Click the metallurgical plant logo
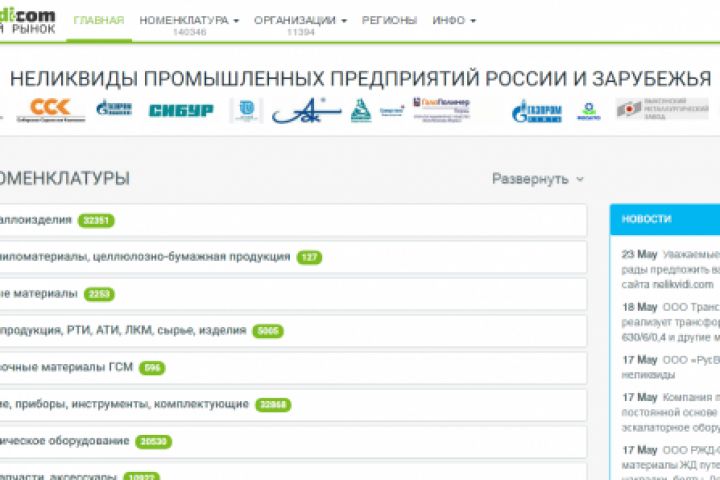This screenshot has width=720, height=480. coord(662,109)
